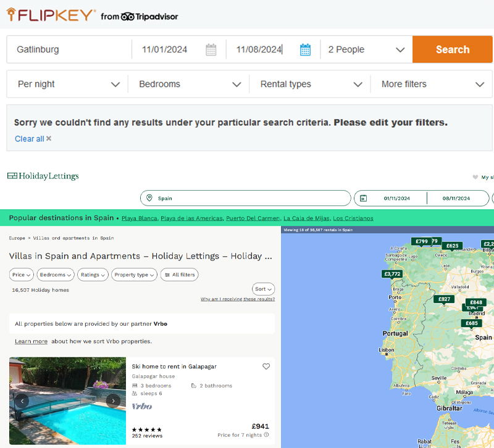
Task: Open the Property type filter
Action: [134, 275]
